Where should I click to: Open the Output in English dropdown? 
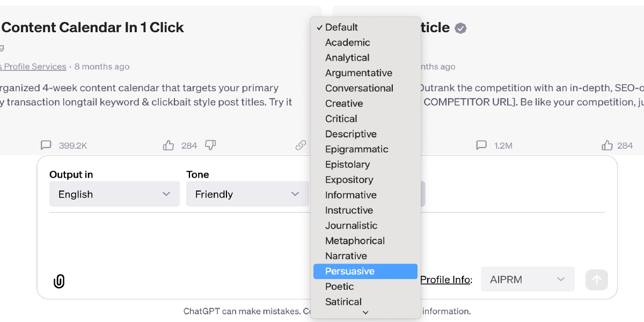[114, 194]
